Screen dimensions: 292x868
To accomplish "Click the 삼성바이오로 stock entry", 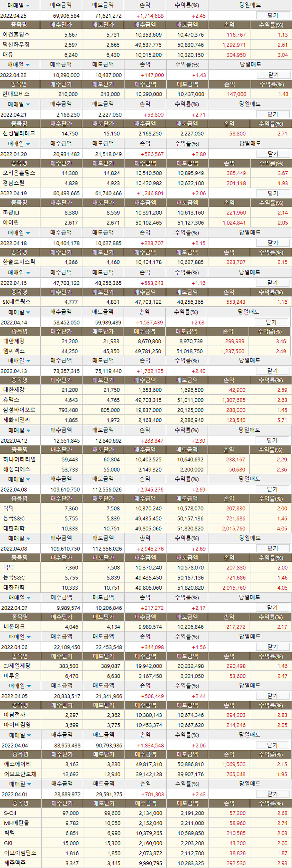I will tap(19, 410).
